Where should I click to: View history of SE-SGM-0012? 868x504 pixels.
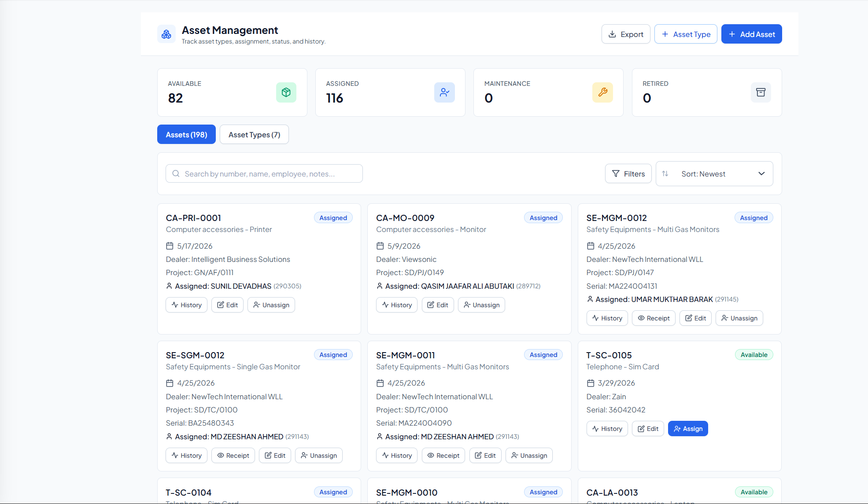186,455
